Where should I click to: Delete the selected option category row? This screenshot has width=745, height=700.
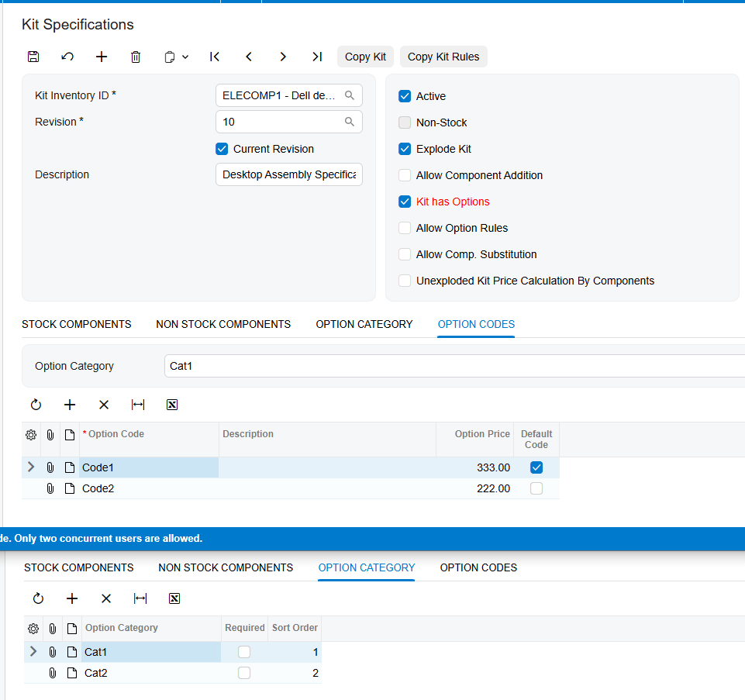pyautogui.click(x=106, y=598)
